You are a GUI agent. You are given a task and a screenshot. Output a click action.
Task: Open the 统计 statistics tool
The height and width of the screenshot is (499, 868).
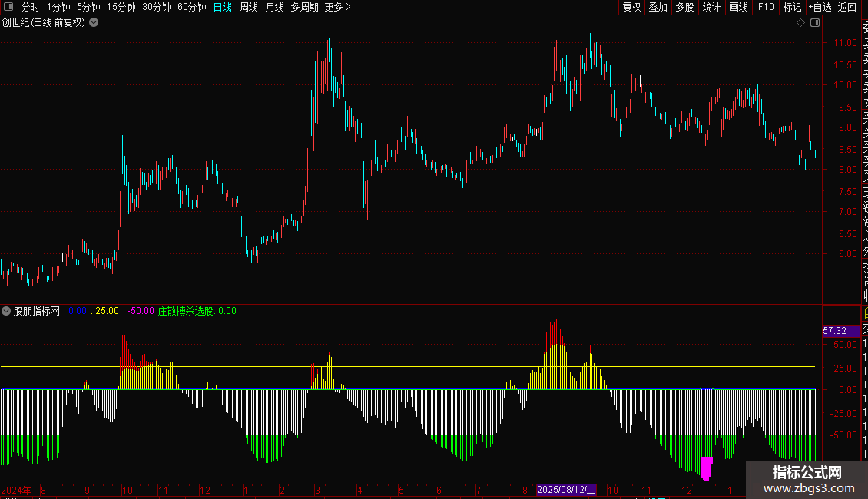[x=711, y=7]
